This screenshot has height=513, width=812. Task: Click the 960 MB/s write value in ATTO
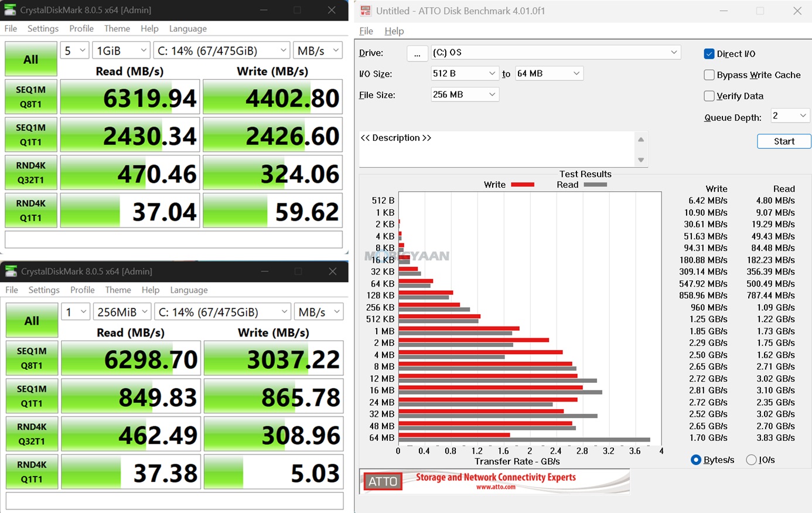coord(709,307)
